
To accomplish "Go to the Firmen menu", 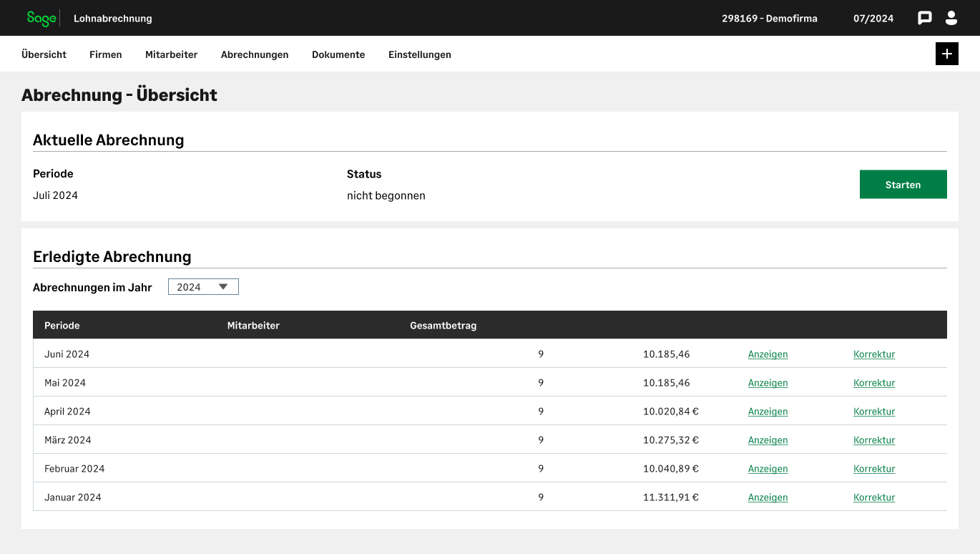I will point(106,54).
